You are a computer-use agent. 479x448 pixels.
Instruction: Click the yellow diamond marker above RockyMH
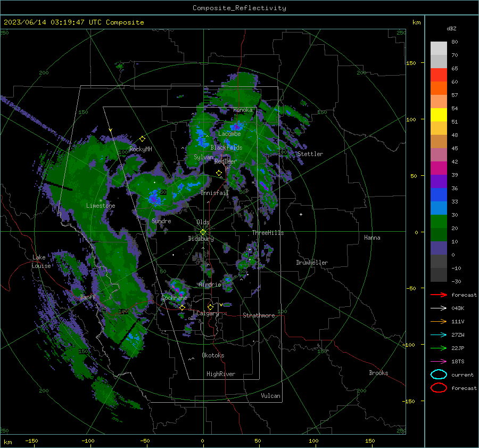coord(142,139)
